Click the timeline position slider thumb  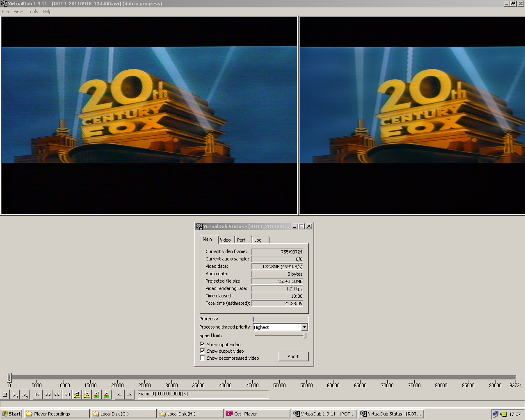click(x=9, y=377)
